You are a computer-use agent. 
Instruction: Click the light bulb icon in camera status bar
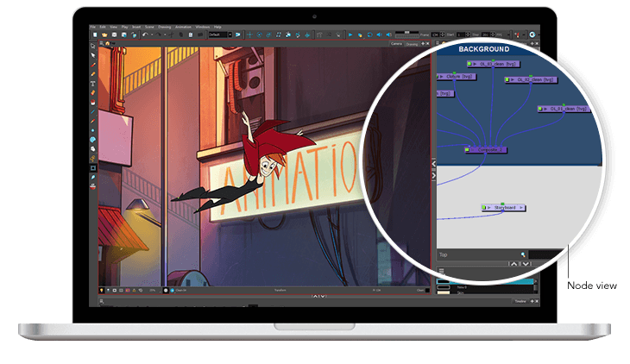[x=101, y=290]
